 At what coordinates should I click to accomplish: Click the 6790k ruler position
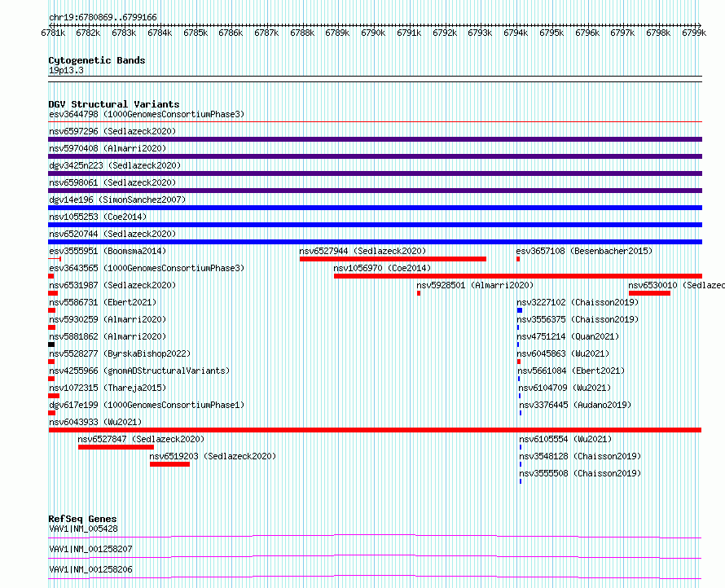click(373, 33)
